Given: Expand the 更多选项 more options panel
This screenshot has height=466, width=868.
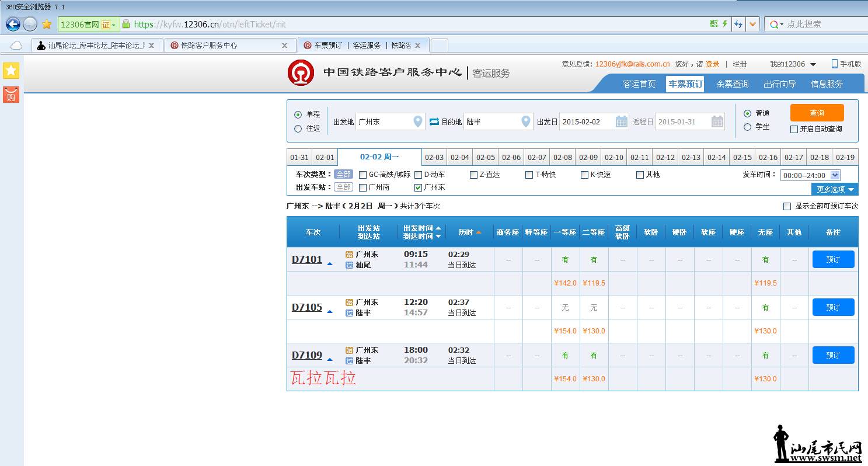Looking at the screenshot, I should point(835,189).
